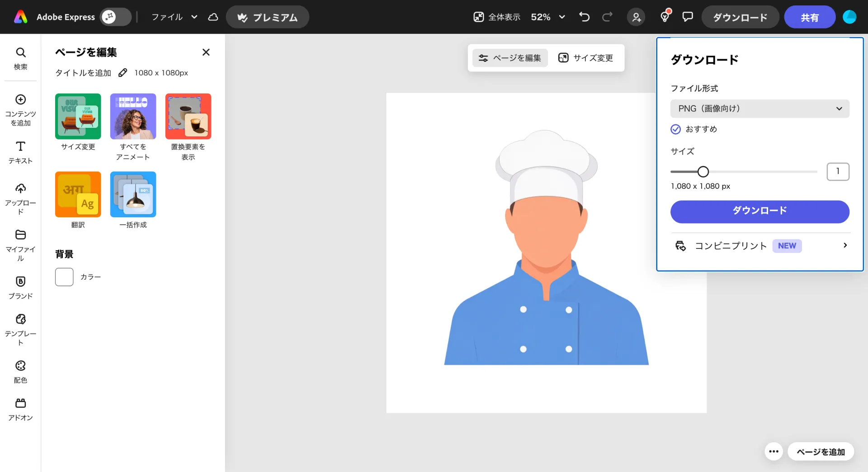Open the Upload (アップロード) panel

[20, 199]
